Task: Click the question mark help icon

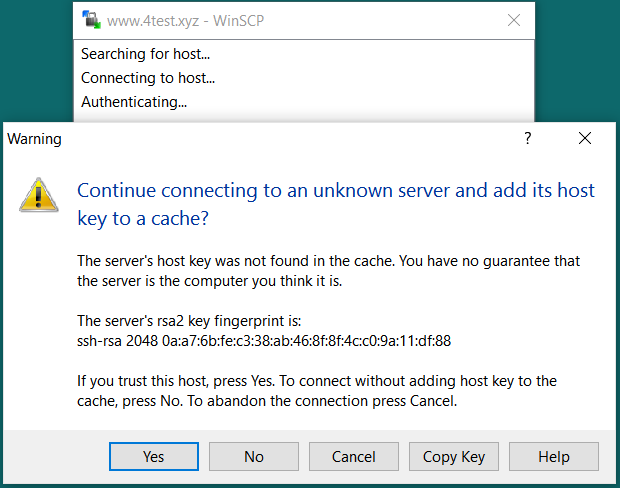Action: [527, 138]
